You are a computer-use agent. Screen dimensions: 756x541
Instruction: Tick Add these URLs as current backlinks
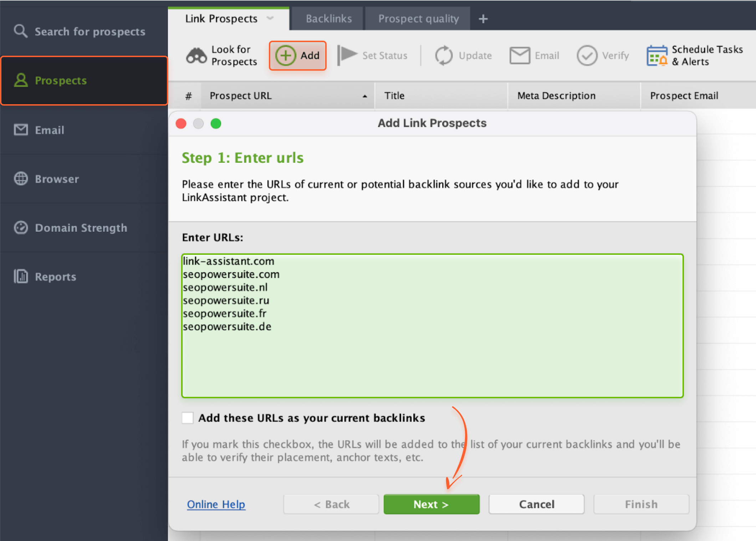point(187,418)
